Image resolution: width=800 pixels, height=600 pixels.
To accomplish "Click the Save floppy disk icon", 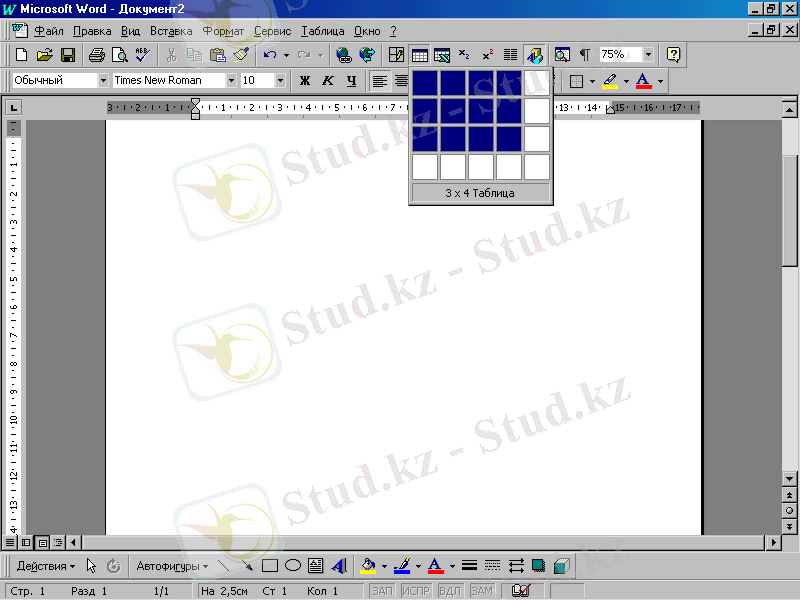I will (68, 55).
